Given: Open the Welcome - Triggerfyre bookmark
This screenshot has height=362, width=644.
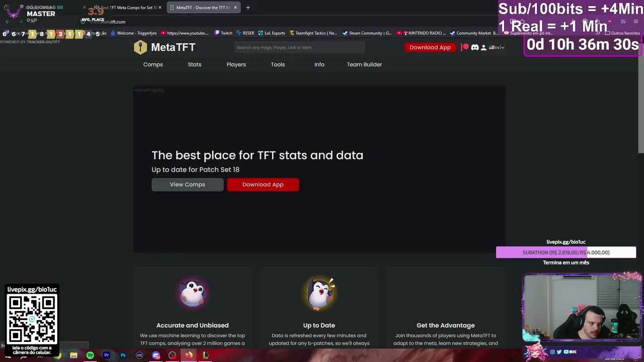Looking at the screenshot, I should click(133, 33).
